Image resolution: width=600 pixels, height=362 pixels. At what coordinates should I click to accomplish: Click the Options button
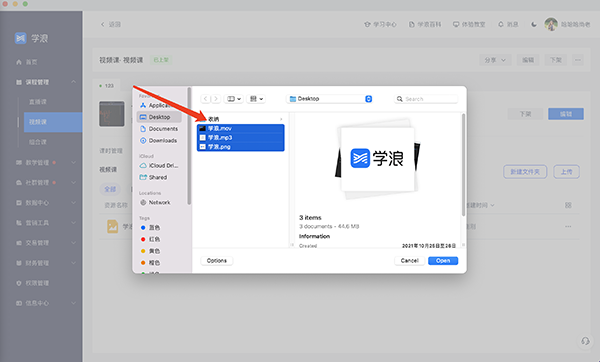pos(217,261)
